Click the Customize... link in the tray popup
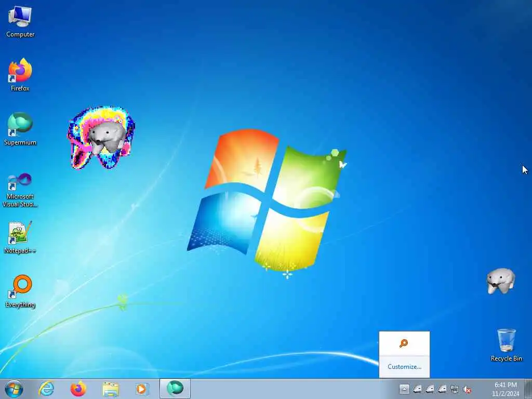The height and width of the screenshot is (399, 532). [x=404, y=367]
